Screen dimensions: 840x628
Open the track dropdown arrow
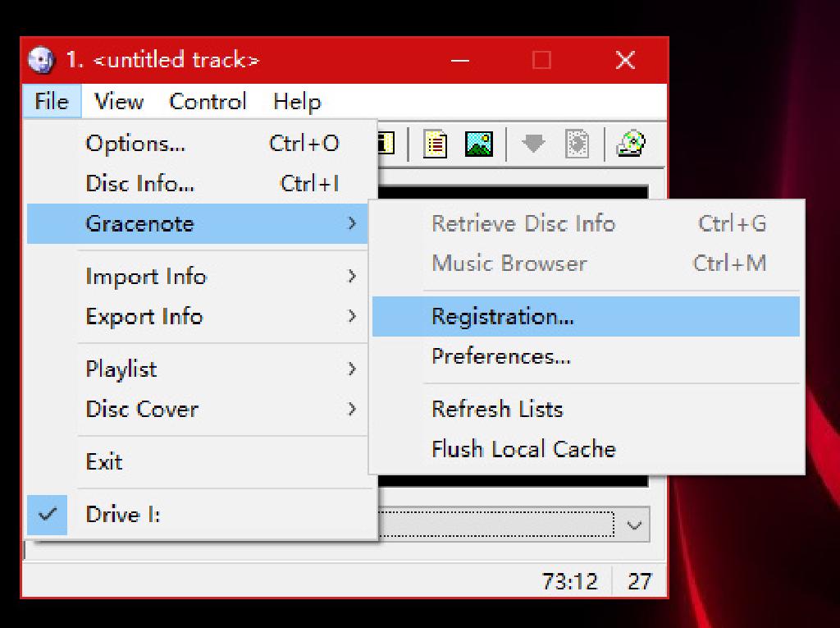tap(634, 525)
